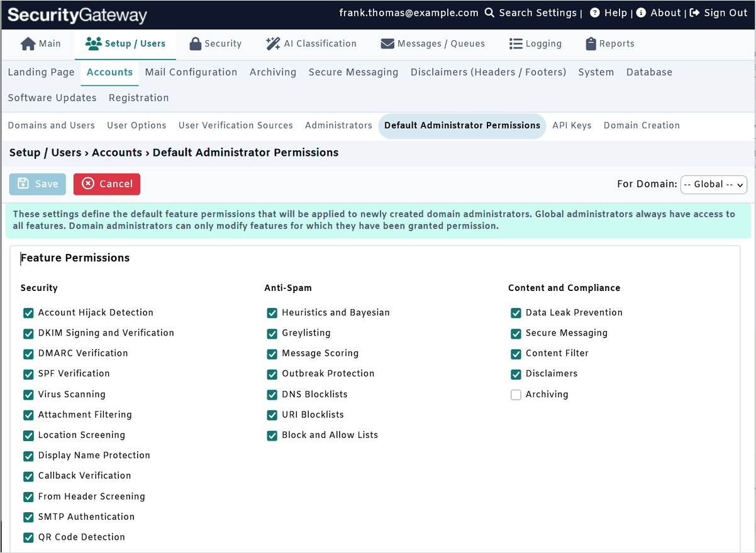
Task: Toggle SPF Verification permission
Action: click(x=28, y=374)
